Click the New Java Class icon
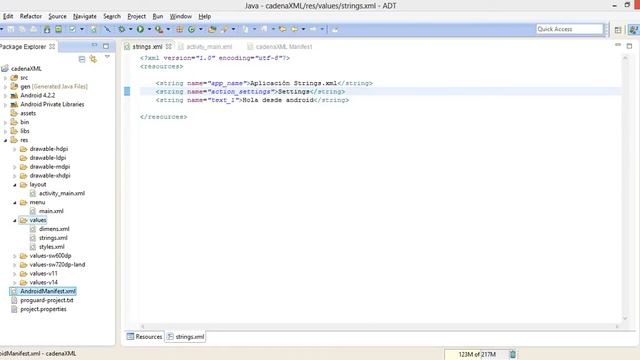Viewport: 640px width, 360px height. coord(191,29)
